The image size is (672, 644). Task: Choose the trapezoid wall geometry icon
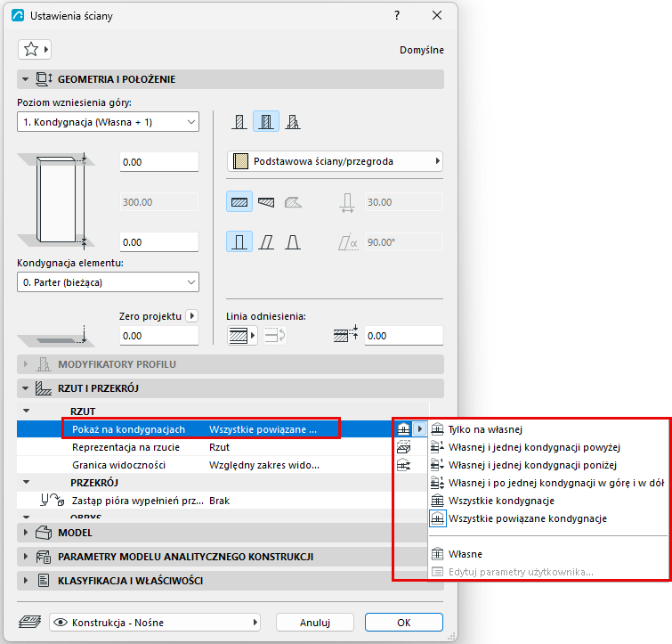tap(266, 202)
